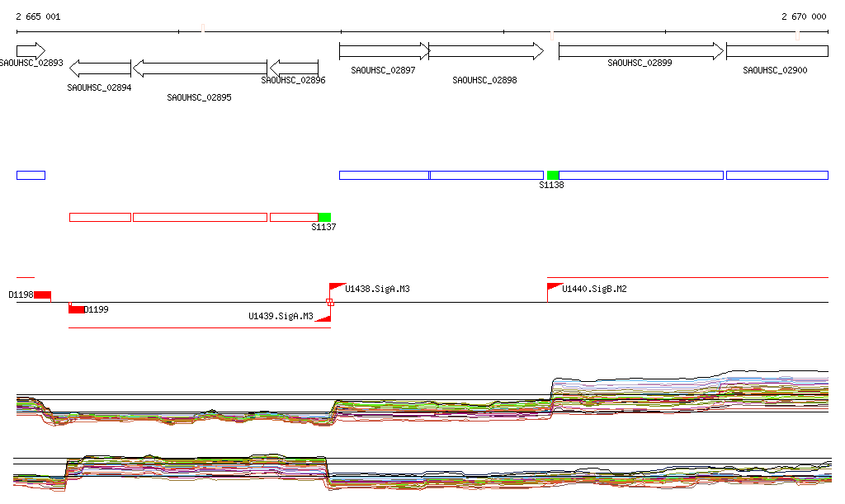Screen dimensions: 845x504
Task: Select the SAOUHSC_02895 gene arrow
Action: click(200, 68)
